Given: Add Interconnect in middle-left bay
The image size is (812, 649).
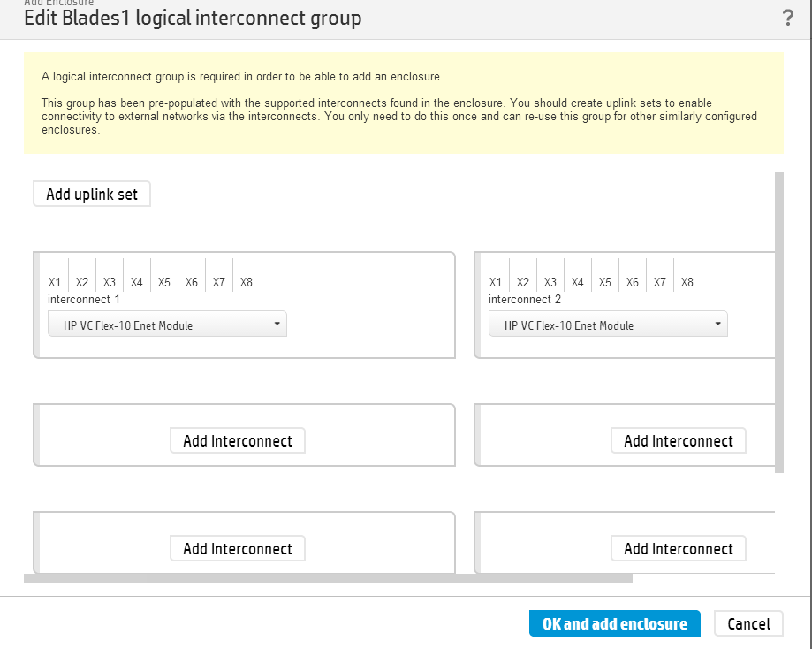Looking at the screenshot, I should (238, 441).
